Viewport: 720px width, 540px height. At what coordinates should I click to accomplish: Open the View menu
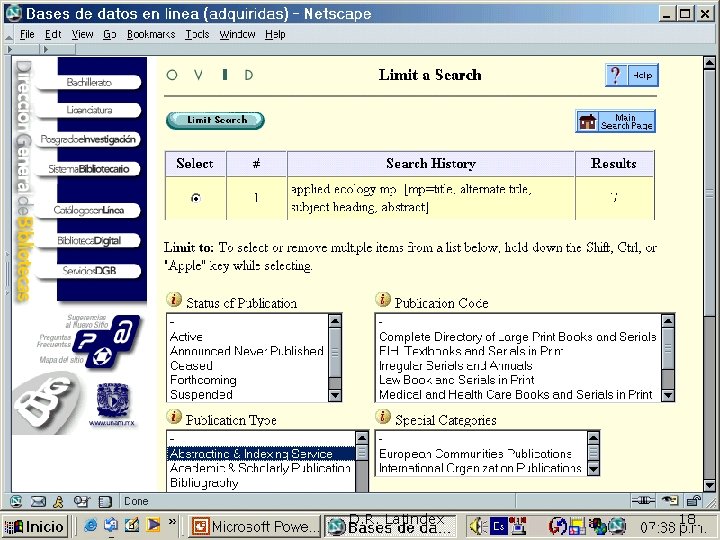click(82, 34)
